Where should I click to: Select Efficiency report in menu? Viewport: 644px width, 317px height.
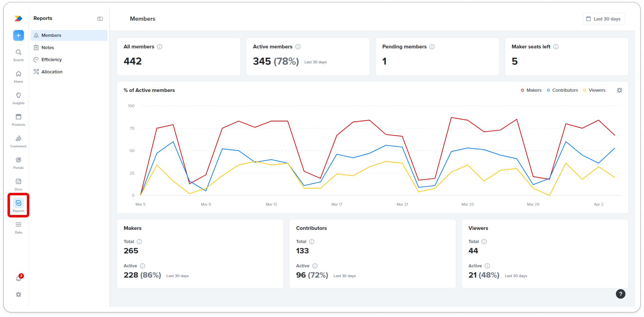point(69,60)
